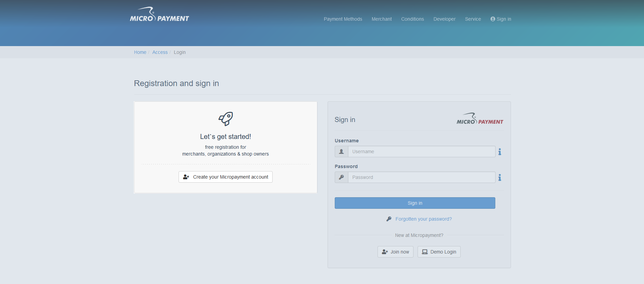Open the Merchant menu

coord(382,19)
